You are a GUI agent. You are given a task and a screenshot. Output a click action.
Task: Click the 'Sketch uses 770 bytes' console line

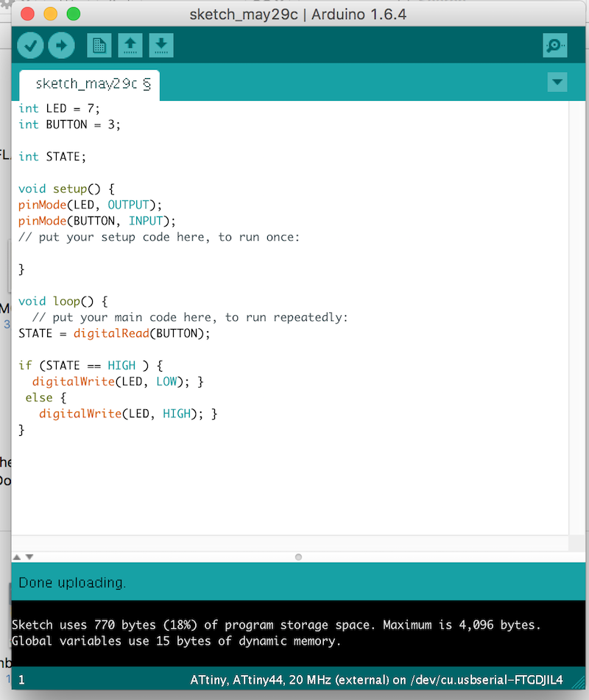(x=276, y=625)
